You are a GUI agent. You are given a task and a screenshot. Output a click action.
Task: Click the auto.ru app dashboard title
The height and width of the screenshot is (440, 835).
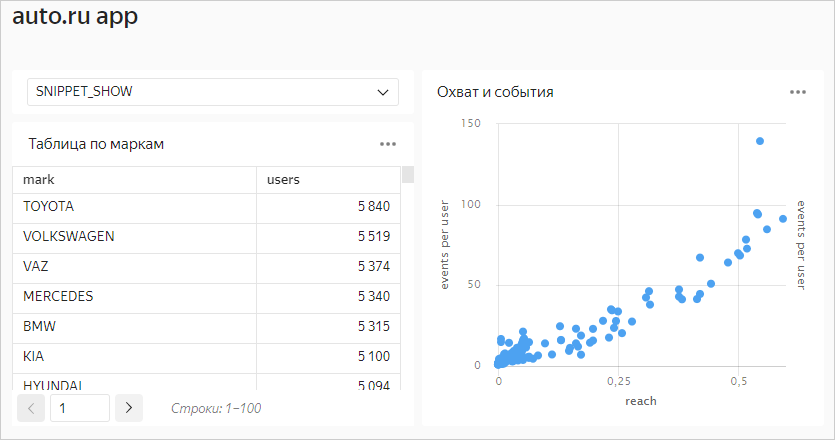click(75, 17)
